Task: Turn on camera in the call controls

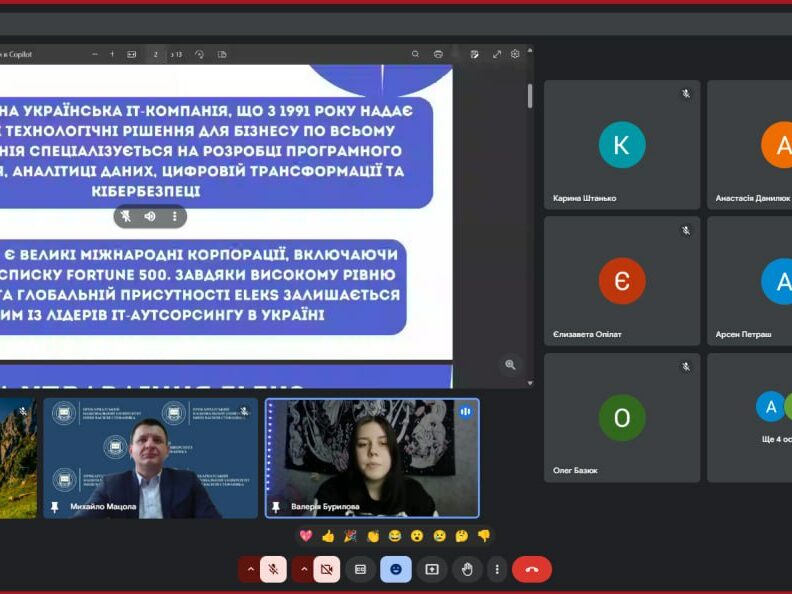Action: (327, 569)
